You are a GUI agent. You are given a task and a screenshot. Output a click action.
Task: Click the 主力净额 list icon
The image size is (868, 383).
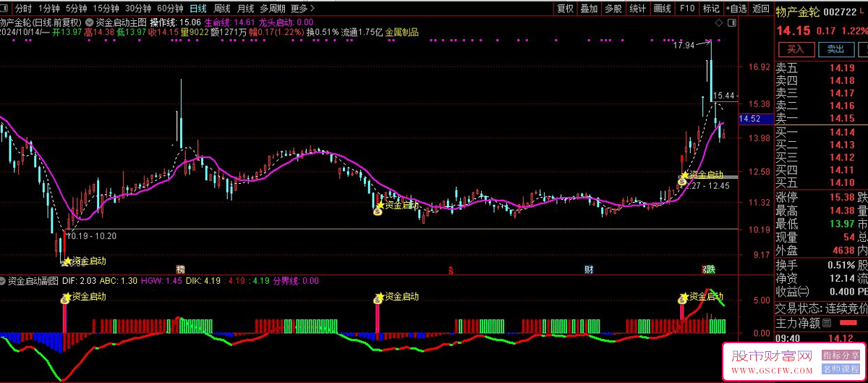[827, 323]
